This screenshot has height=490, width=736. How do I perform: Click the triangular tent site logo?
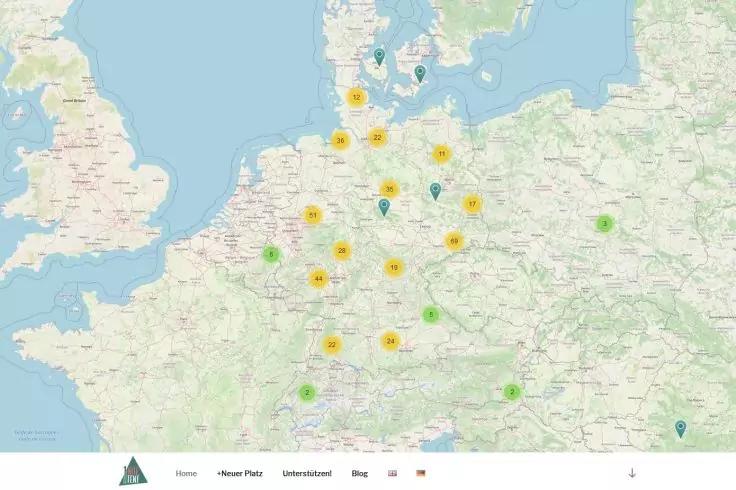click(133, 471)
